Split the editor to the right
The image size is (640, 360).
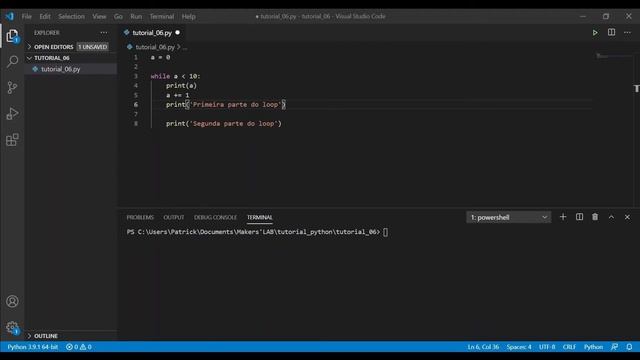tap(611, 32)
